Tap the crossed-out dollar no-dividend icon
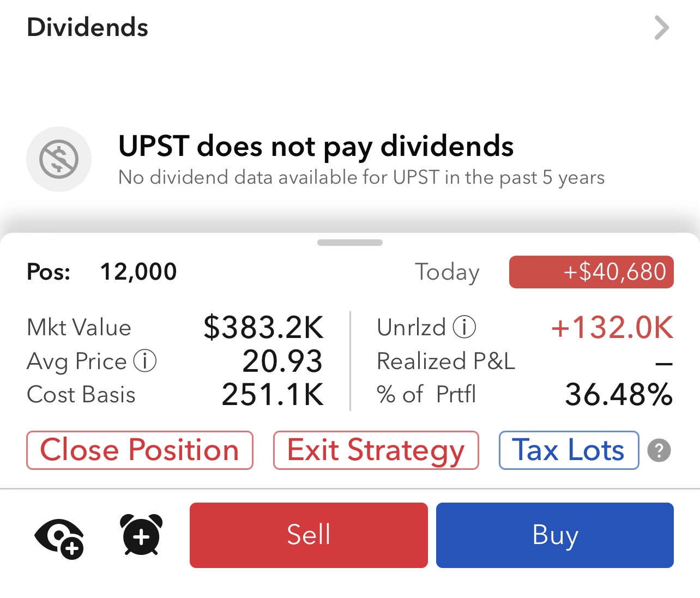The width and height of the screenshot is (700, 598). click(x=59, y=159)
